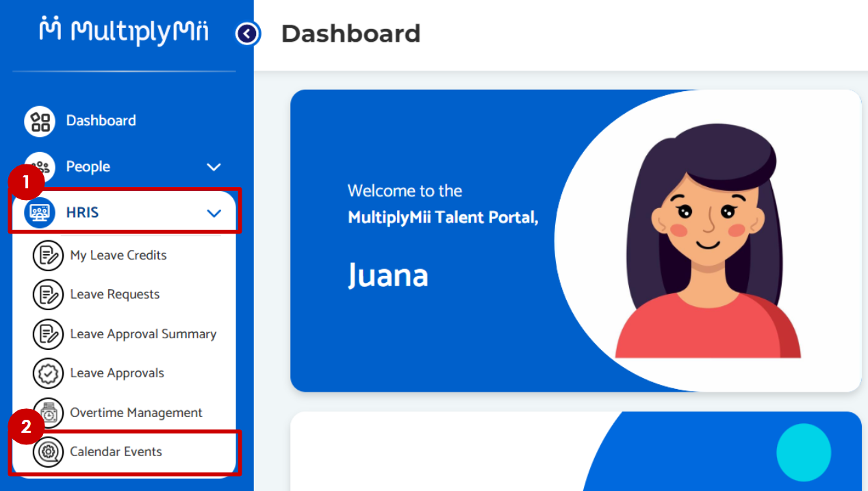Click the MultiplyMii logo
The width and height of the screenshot is (868, 491).
tap(124, 31)
